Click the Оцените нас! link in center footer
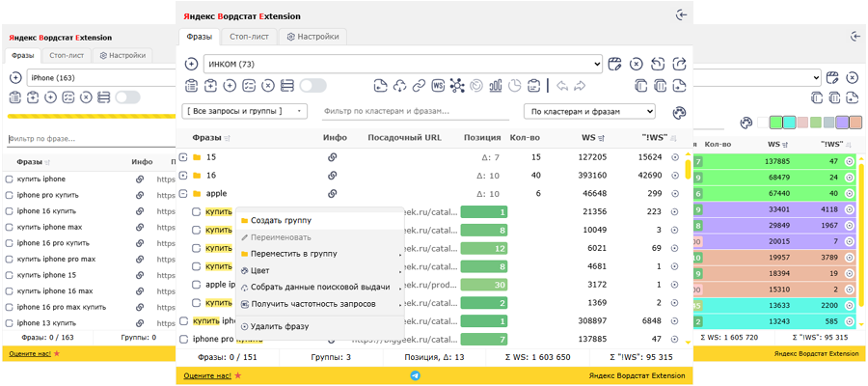Image resolution: width=868 pixels, height=386 pixels. [207, 375]
